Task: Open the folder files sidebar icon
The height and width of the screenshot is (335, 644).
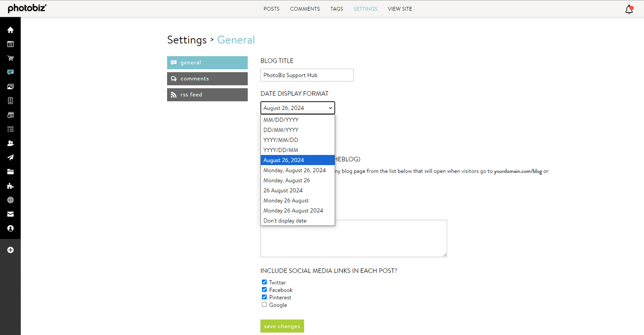Action: click(10, 172)
